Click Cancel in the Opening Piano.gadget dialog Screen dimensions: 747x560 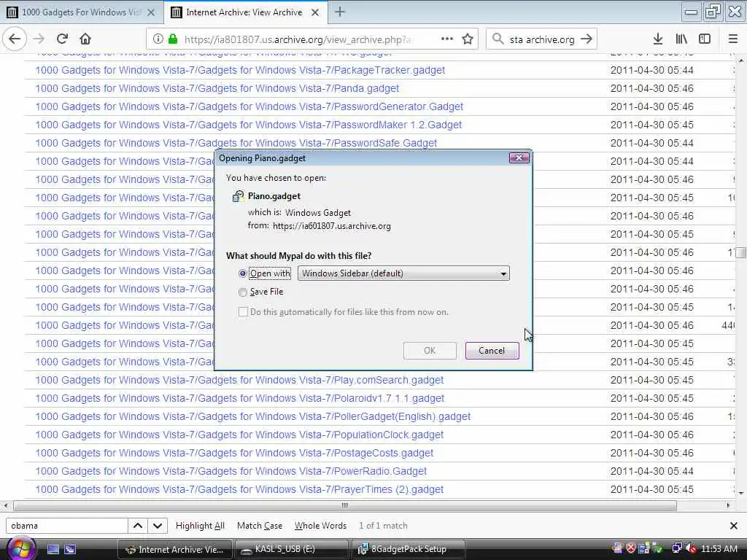click(x=492, y=351)
